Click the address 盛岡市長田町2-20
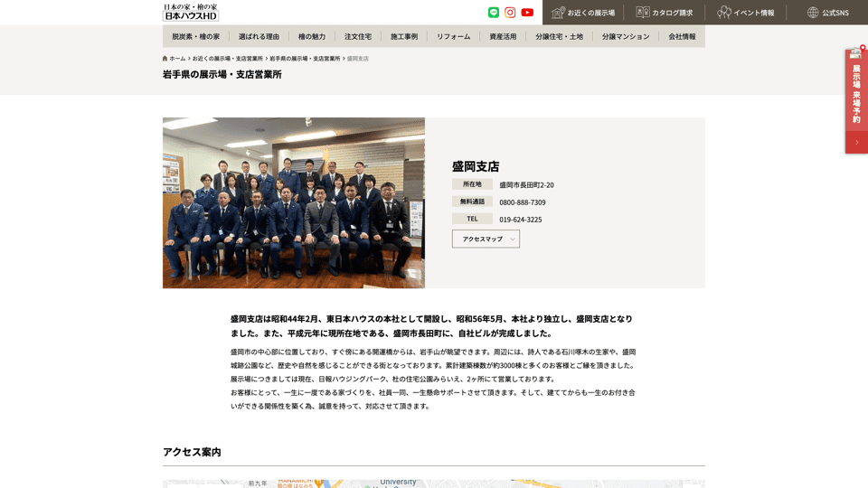 click(x=526, y=184)
